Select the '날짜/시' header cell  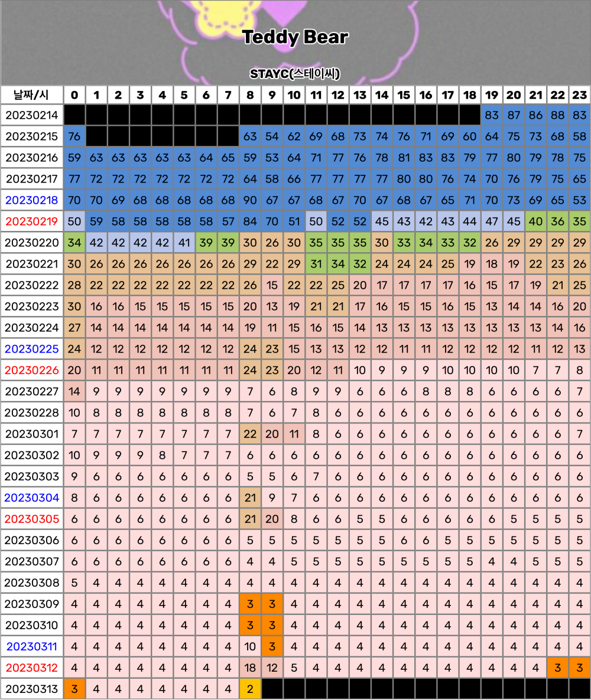tap(32, 95)
